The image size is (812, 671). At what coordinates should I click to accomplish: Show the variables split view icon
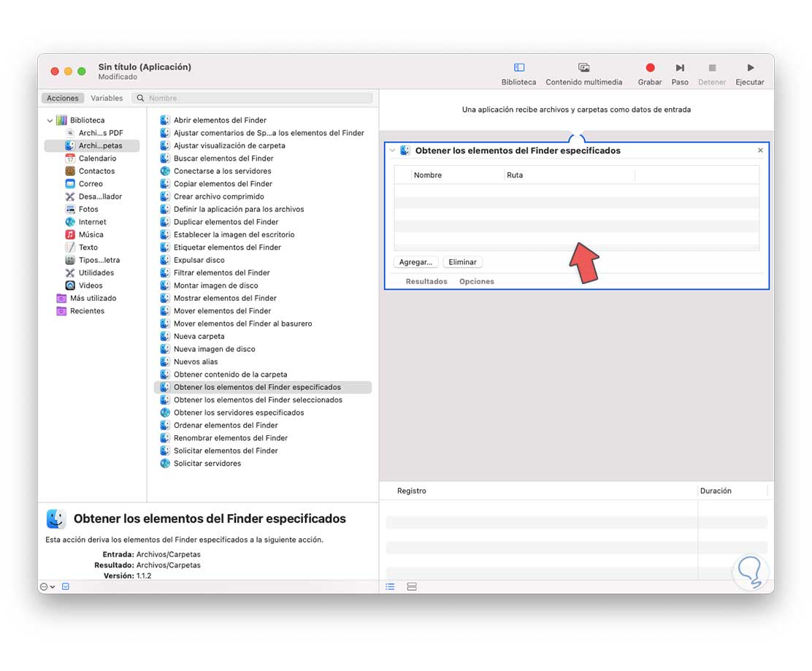pyautogui.click(x=412, y=586)
